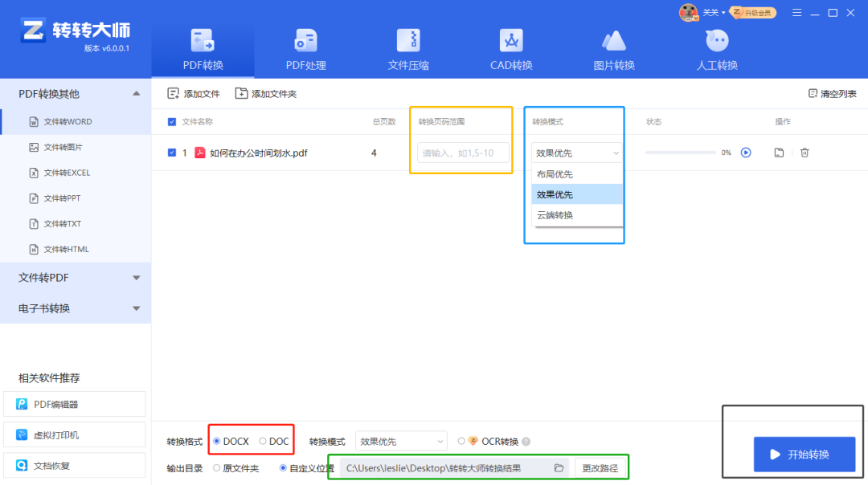This screenshot has width=868, height=485.
Task: Click the page range input field
Action: click(461, 152)
